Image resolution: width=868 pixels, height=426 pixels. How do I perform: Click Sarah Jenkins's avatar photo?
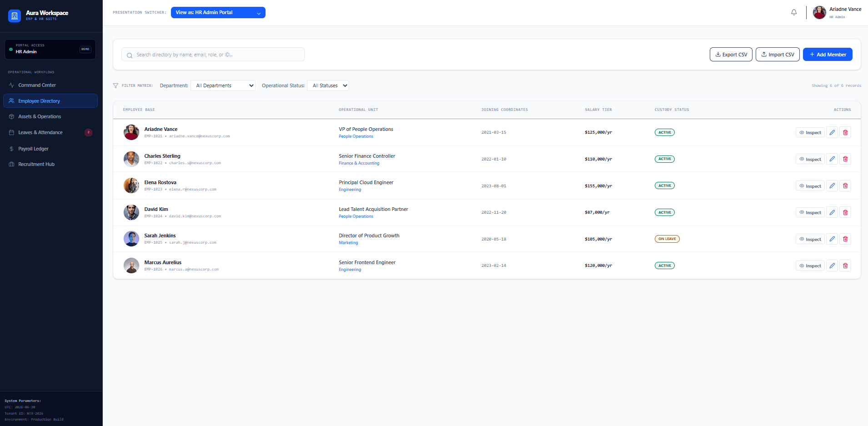pyautogui.click(x=131, y=239)
